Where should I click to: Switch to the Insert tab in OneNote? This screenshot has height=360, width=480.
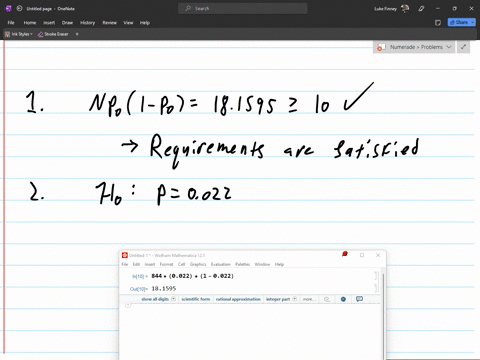[49, 23]
